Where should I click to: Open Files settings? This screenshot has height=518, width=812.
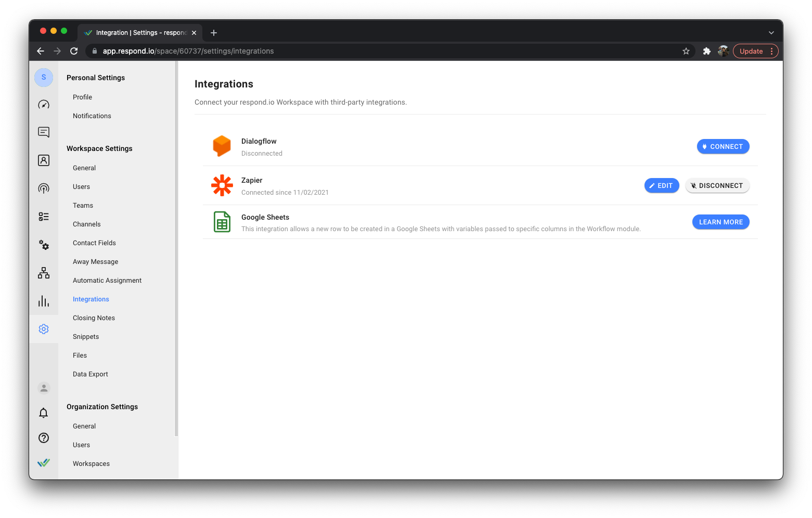[80, 356]
